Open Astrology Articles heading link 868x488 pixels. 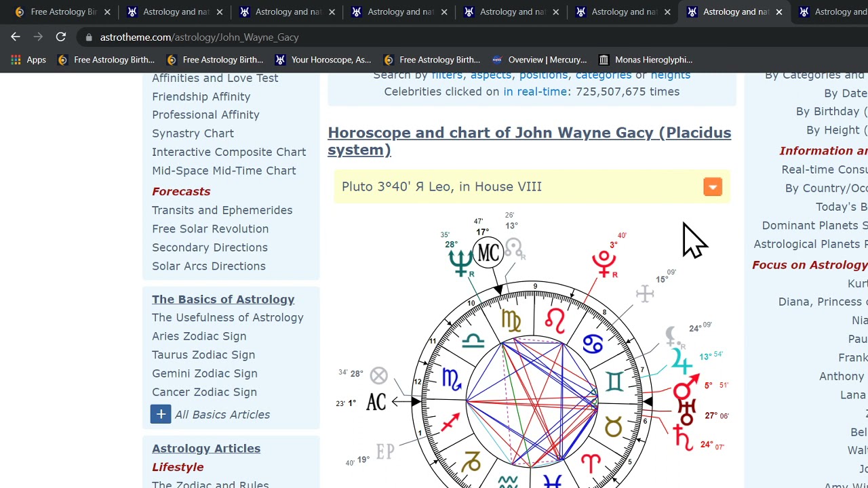(x=206, y=449)
